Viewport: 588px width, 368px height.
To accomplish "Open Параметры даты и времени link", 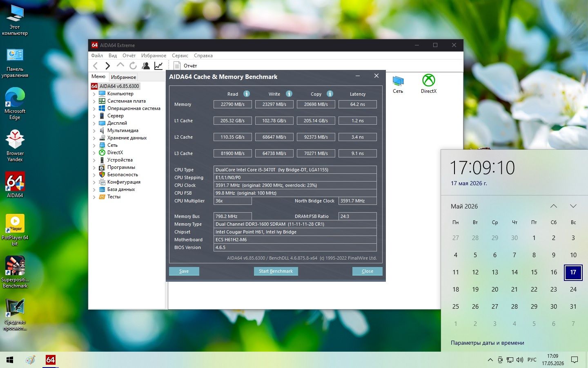I will tap(488, 343).
